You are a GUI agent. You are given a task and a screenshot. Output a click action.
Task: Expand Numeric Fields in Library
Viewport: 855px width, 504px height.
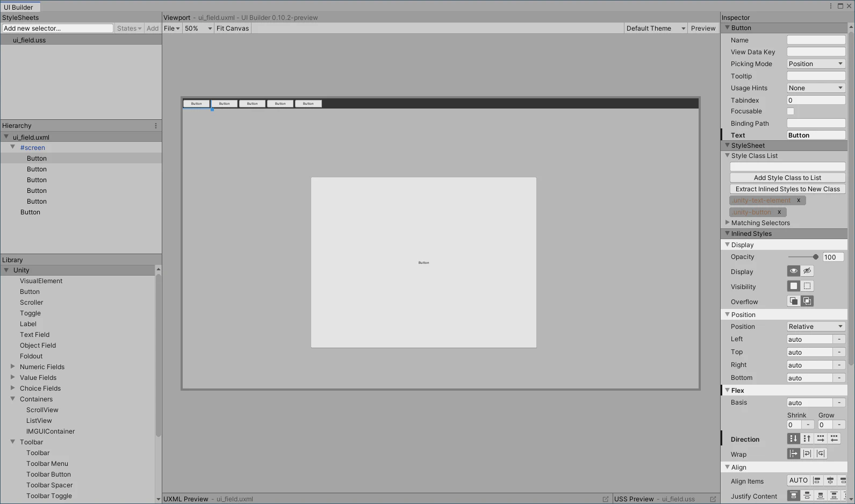click(13, 366)
